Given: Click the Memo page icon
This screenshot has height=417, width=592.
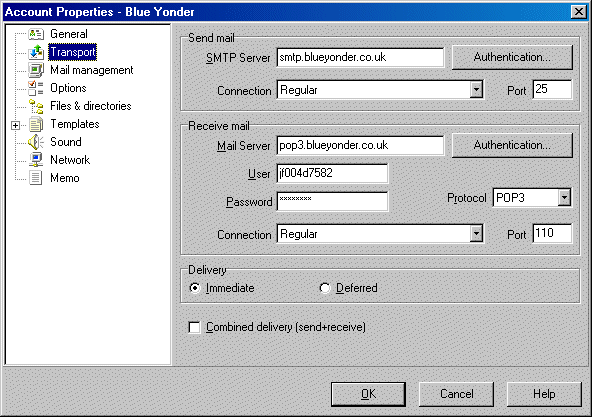Looking at the screenshot, I should tap(36, 178).
